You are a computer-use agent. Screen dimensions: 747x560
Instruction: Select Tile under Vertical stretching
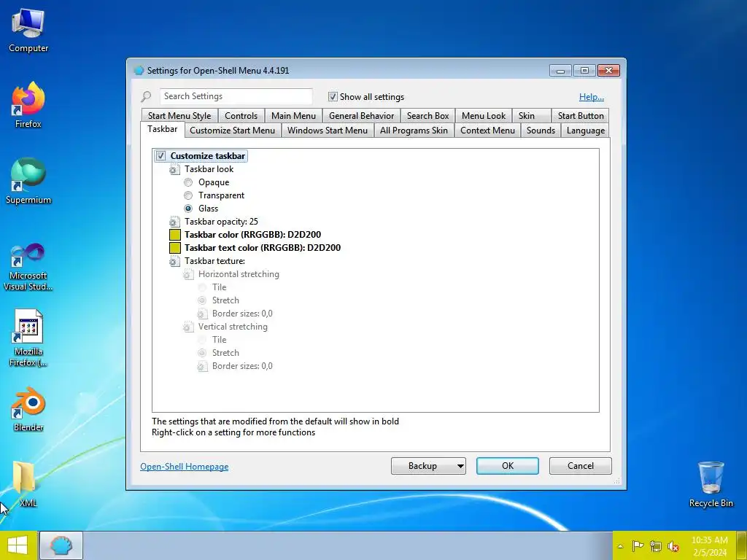tap(202, 340)
